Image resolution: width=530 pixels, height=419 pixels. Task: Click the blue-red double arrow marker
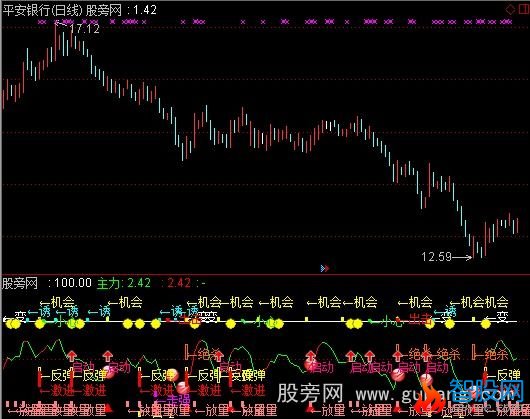(324, 268)
